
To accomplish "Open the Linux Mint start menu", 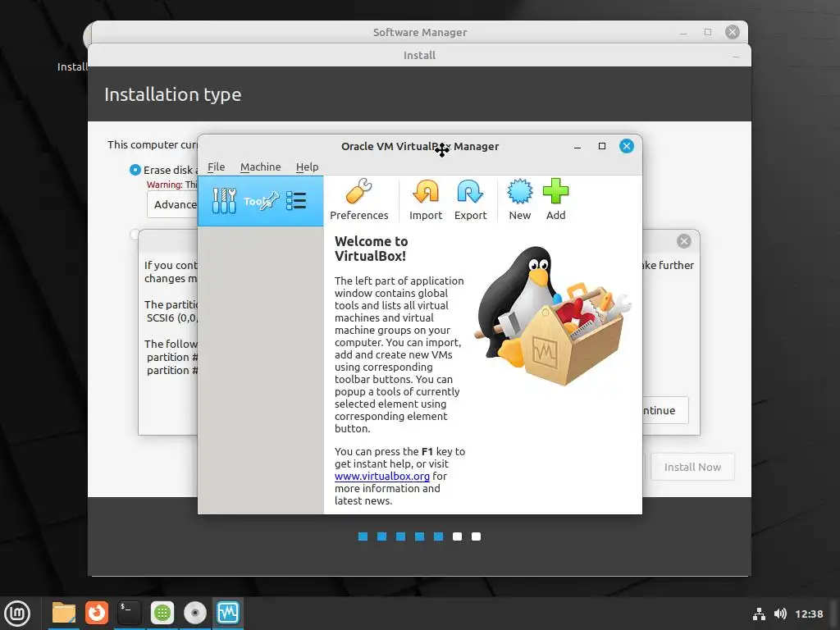I will pyautogui.click(x=17, y=613).
